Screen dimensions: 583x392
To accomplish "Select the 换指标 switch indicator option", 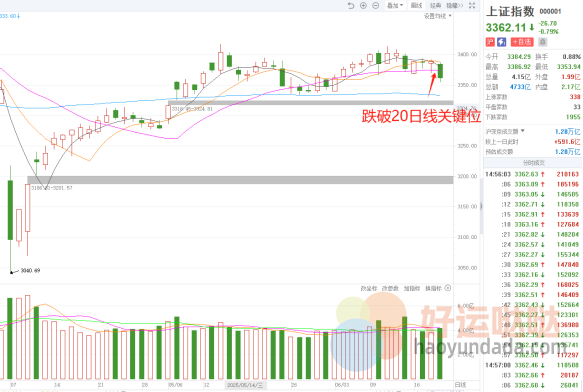I will coord(433,288).
